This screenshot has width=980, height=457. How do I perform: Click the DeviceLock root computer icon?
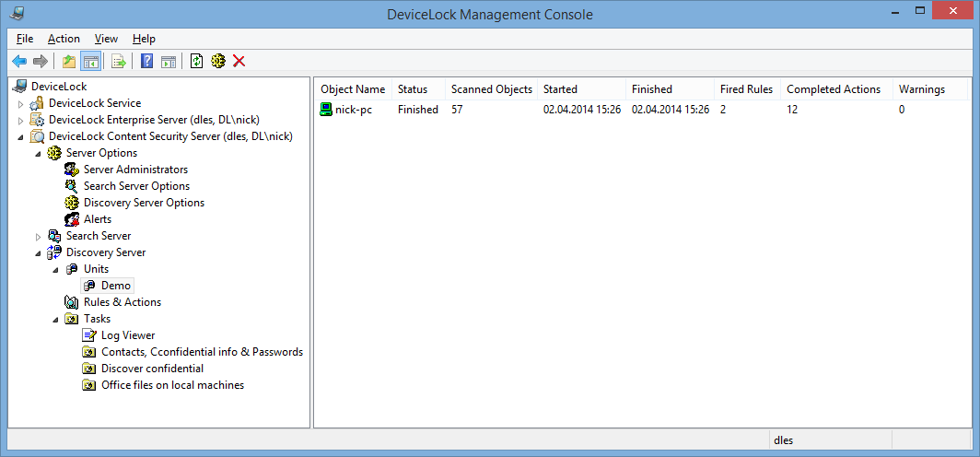point(20,87)
